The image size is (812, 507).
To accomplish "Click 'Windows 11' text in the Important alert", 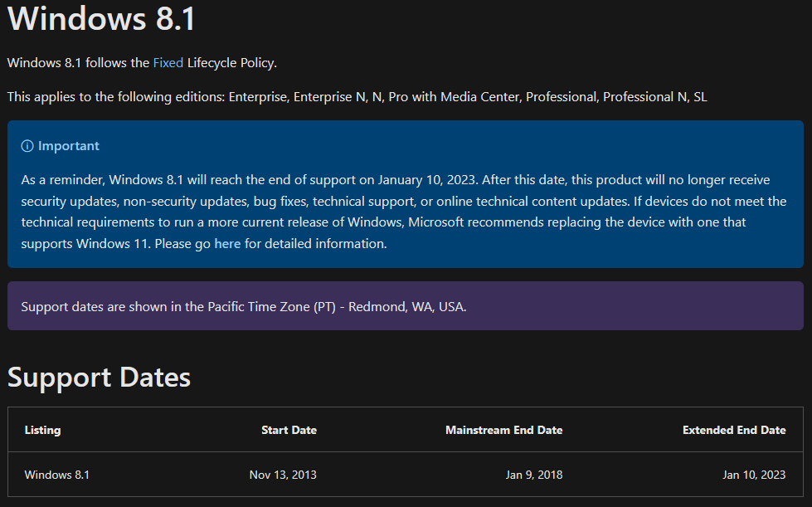I will pos(105,244).
